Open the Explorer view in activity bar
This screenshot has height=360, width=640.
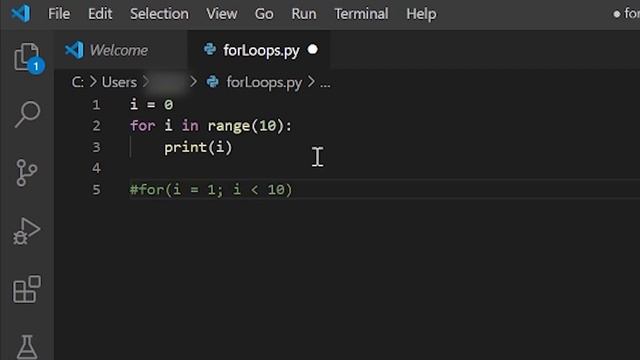(x=27, y=58)
